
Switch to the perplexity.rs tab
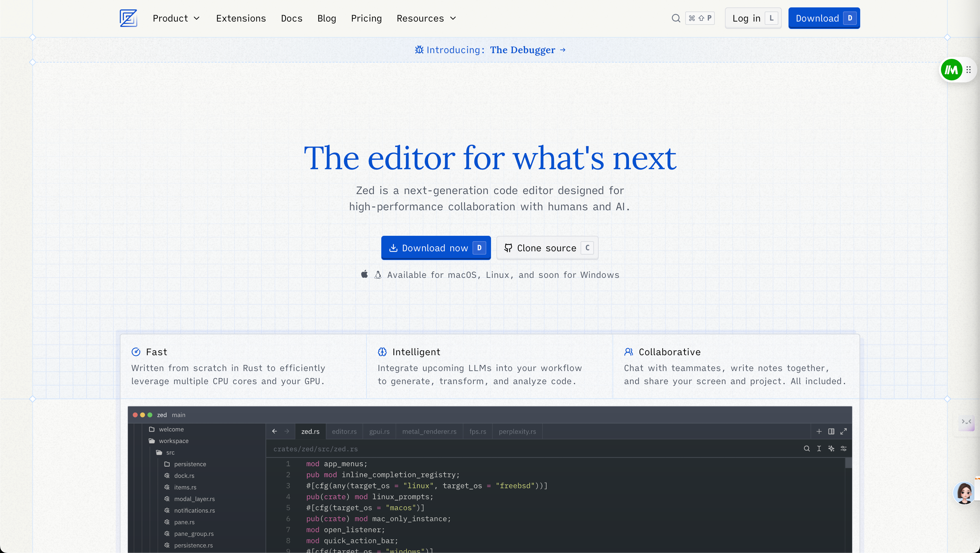pos(517,431)
